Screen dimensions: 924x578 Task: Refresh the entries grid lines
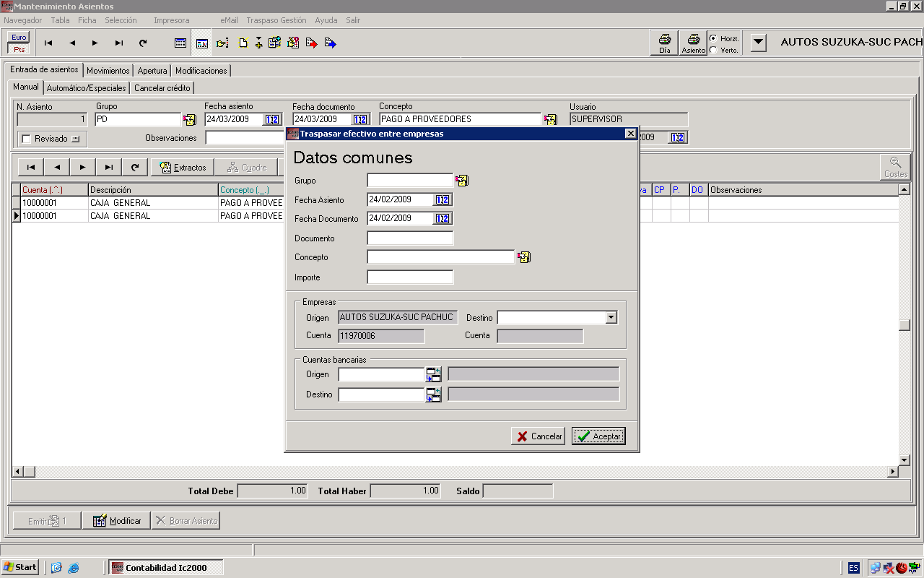[x=135, y=167]
